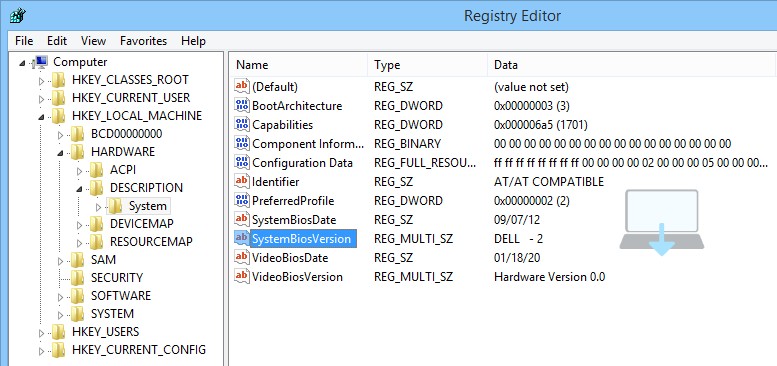Click the DESCRIPTION folder icon
This screenshot has width=777, height=366.
(x=96, y=188)
